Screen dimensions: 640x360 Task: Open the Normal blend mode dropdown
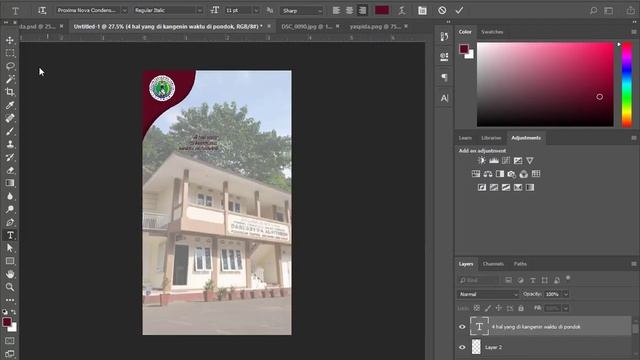[488, 294]
